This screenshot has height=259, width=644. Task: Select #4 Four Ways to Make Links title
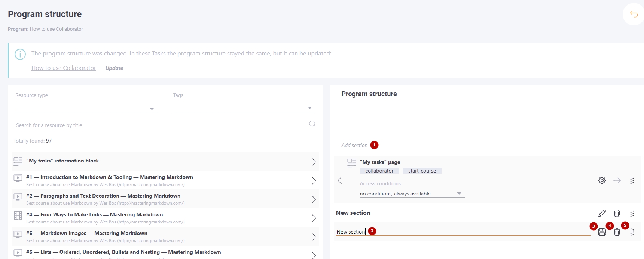click(x=95, y=214)
